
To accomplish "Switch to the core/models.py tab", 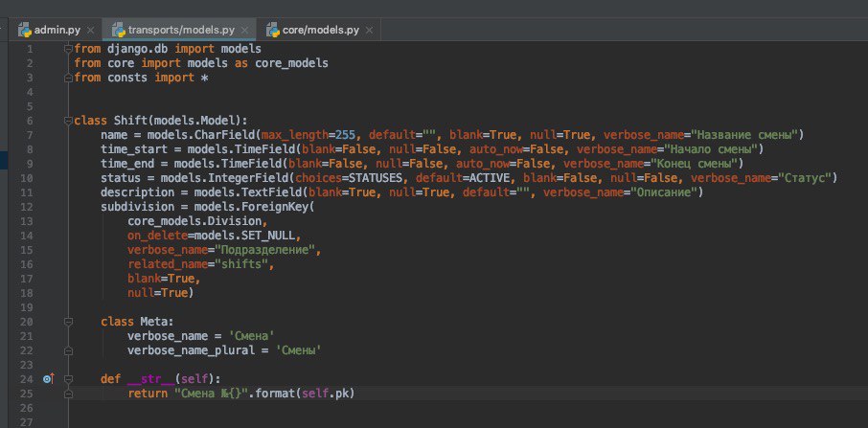I will coord(320,30).
